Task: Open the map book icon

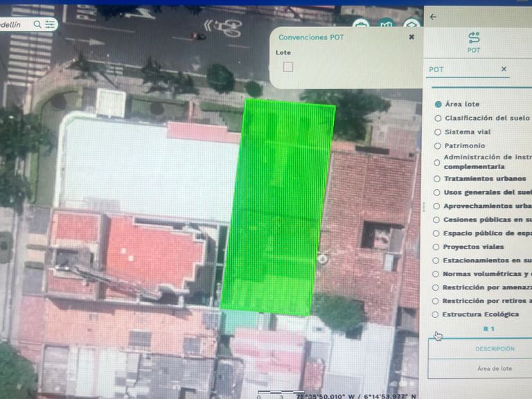Action: [x=387, y=25]
